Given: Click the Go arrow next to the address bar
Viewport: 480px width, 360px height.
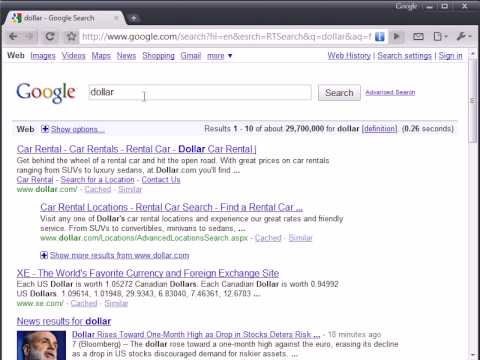Looking at the screenshot, I should [397, 36].
